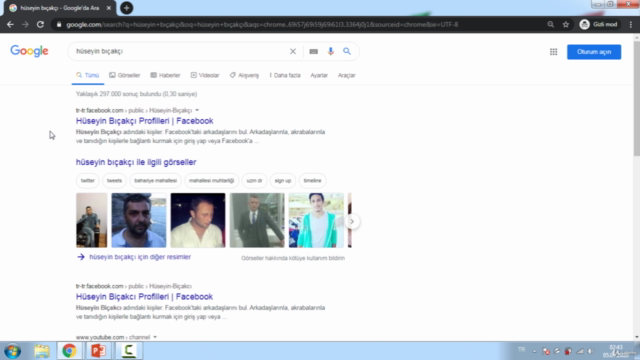The width and height of the screenshot is (640, 360).
Task: Bookmark this page with the star icon
Action: click(x=566, y=24)
